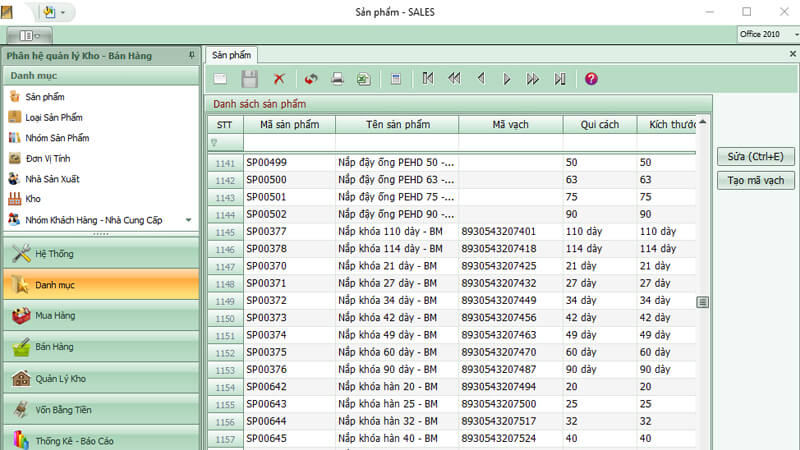Click the calculator/list icon in toolbar

coord(396,79)
